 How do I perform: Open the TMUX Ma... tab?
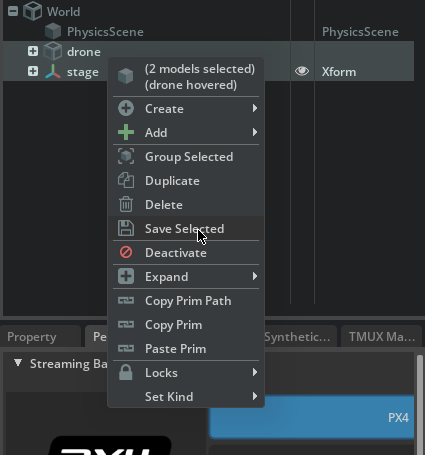[x=382, y=337]
